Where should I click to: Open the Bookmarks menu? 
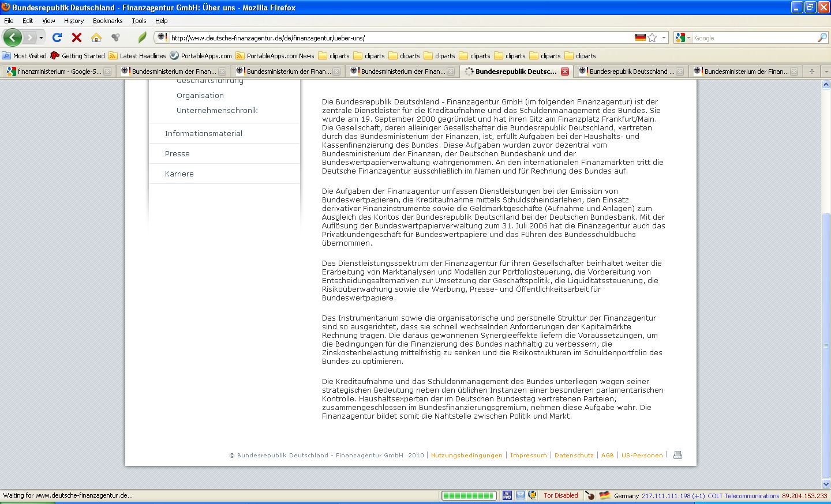(x=107, y=21)
